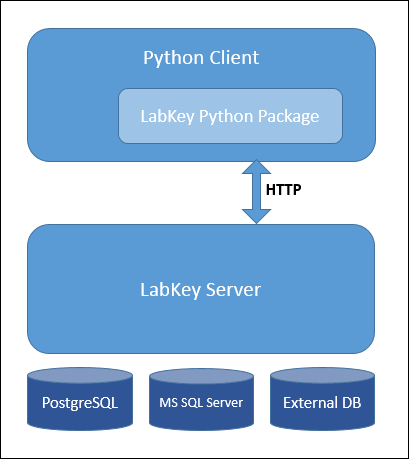Image resolution: width=409 pixels, height=459 pixels.
Task: Click the double-headed HTTP arrow shaft
Action: point(256,191)
